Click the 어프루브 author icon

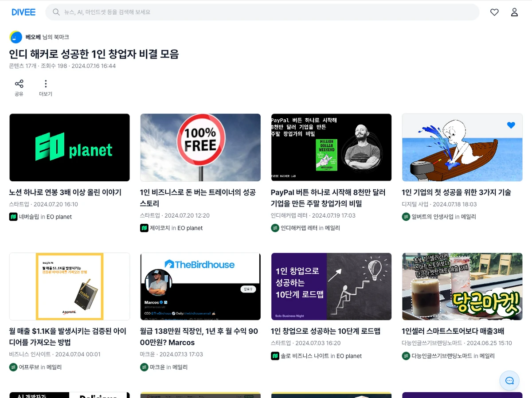tap(13, 367)
